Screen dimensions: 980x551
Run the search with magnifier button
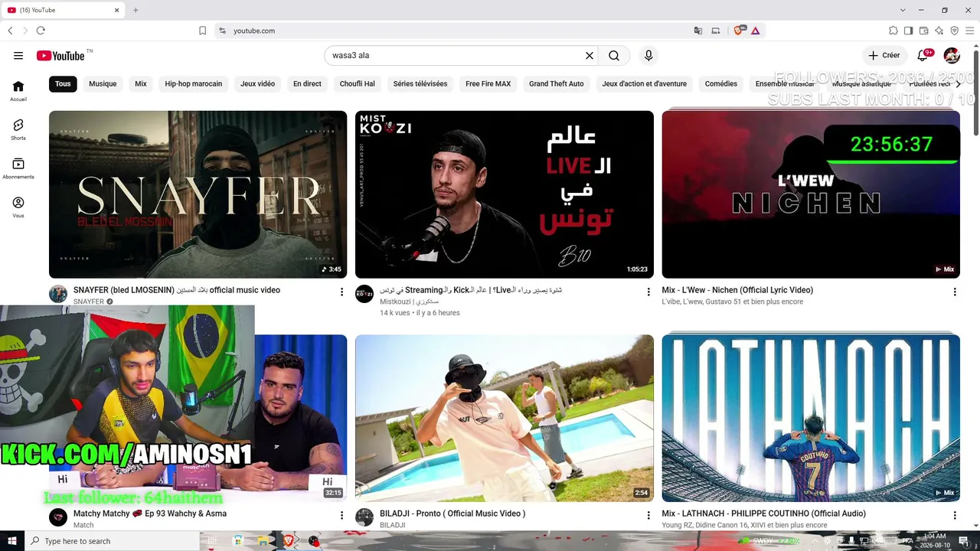tap(614, 56)
